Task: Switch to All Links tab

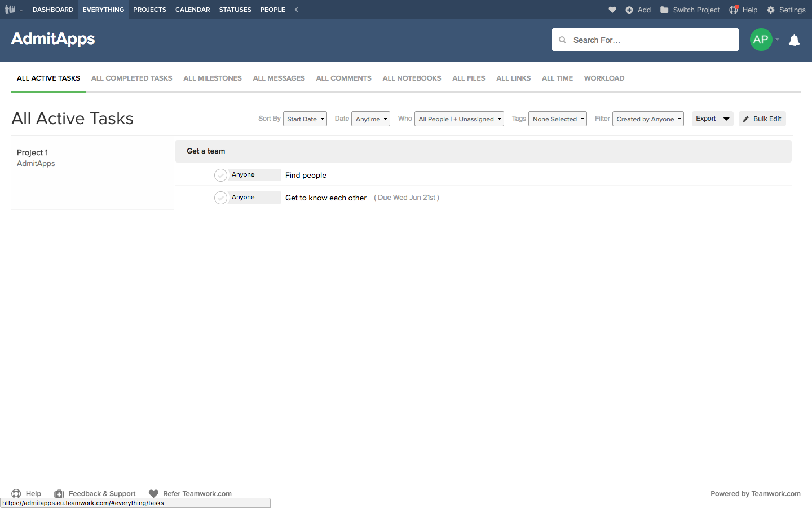Action: tap(514, 78)
